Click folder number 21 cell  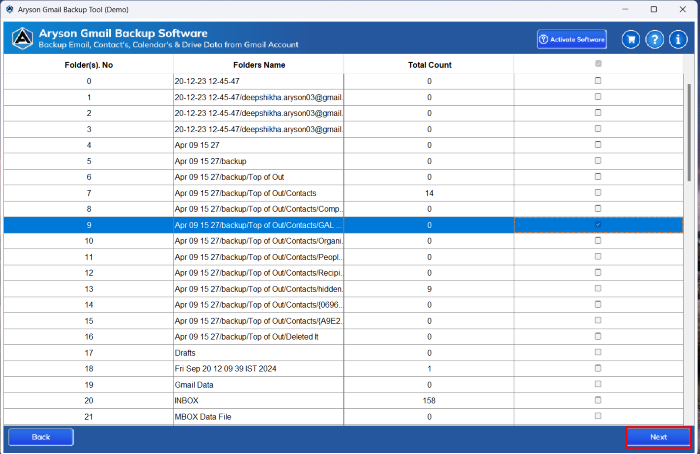click(89, 417)
